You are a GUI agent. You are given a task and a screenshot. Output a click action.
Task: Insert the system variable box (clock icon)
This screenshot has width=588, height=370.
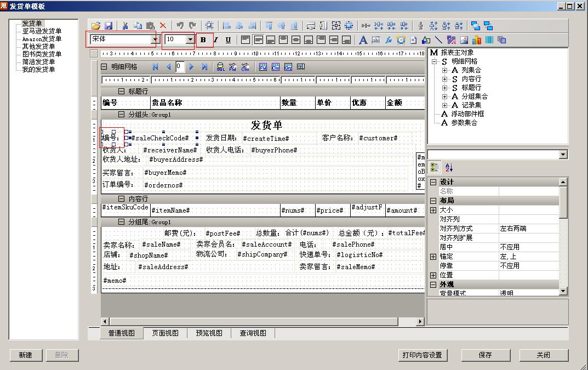point(401,40)
